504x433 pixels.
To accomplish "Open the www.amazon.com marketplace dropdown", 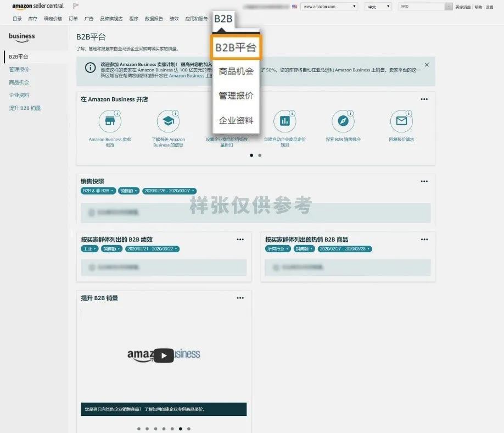I will (x=329, y=7).
